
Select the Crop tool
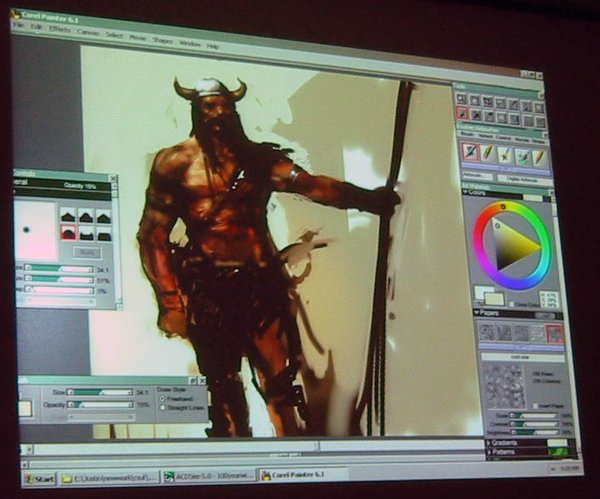(501, 103)
